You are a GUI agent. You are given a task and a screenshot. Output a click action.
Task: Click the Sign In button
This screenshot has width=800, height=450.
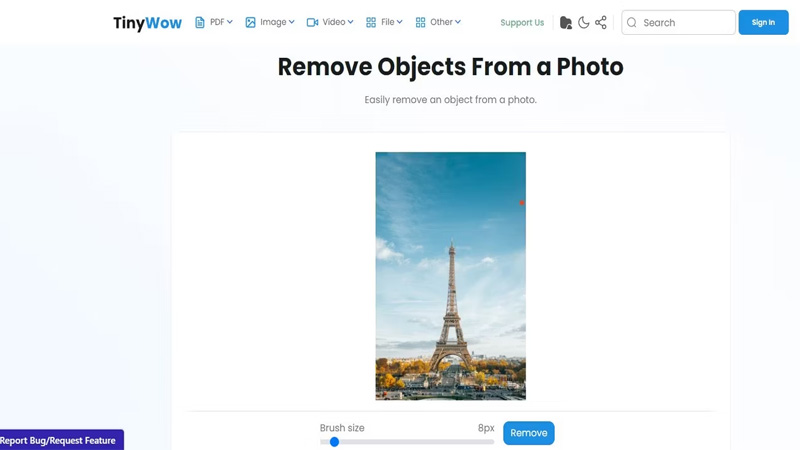(x=763, y=22)
